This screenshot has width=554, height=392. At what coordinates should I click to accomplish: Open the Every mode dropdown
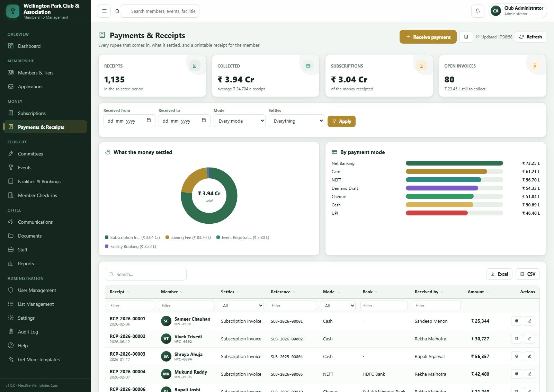click(240, 121)
